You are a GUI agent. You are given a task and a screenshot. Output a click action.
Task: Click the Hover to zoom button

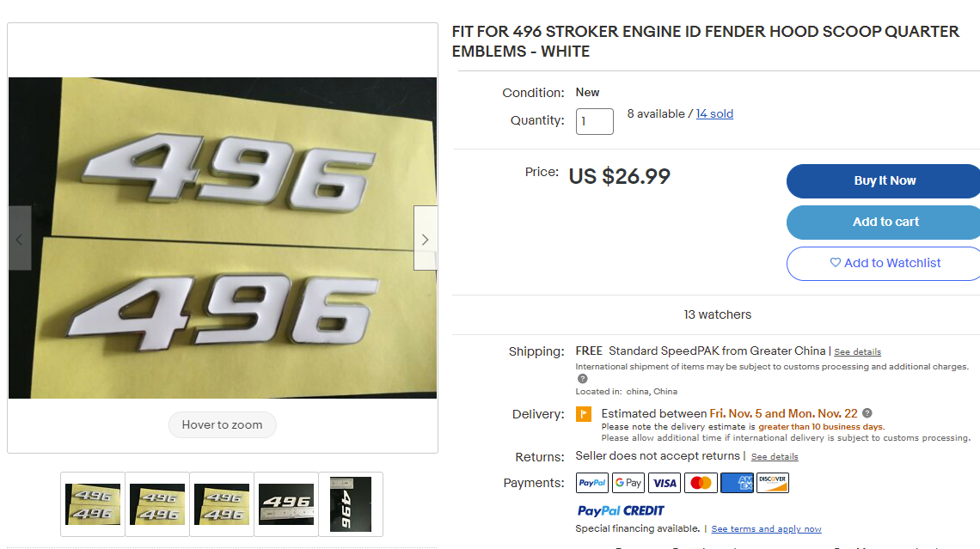[222, 424]
